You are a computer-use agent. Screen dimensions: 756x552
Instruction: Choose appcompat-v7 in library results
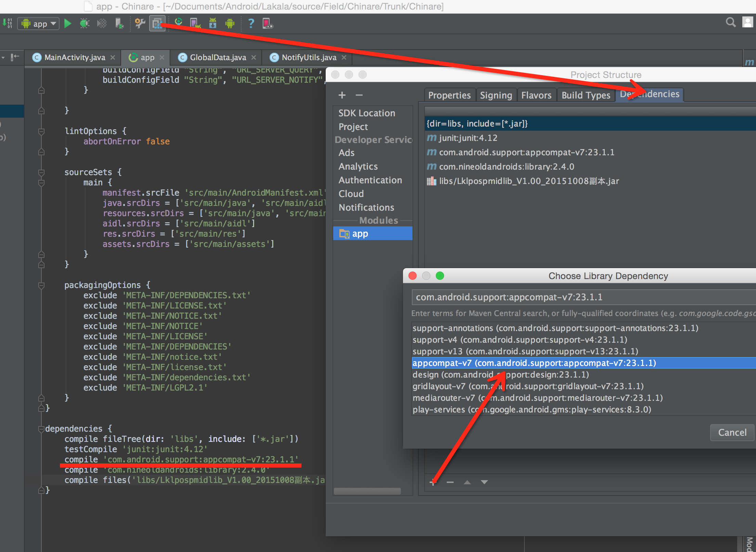584,363
